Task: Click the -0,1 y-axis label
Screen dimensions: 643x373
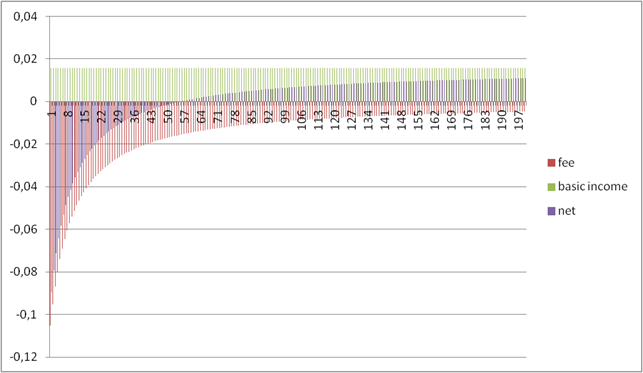Action: [27, 315]
